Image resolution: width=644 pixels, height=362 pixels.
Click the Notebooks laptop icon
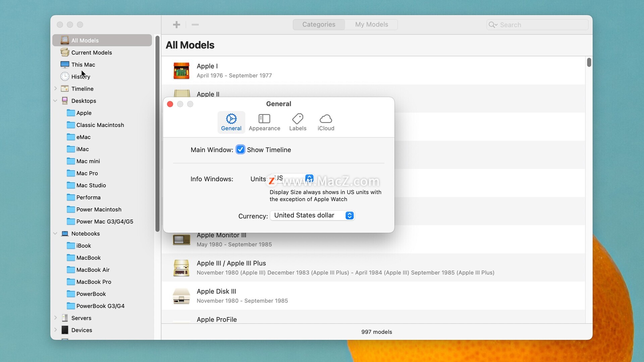pos(65,233)
